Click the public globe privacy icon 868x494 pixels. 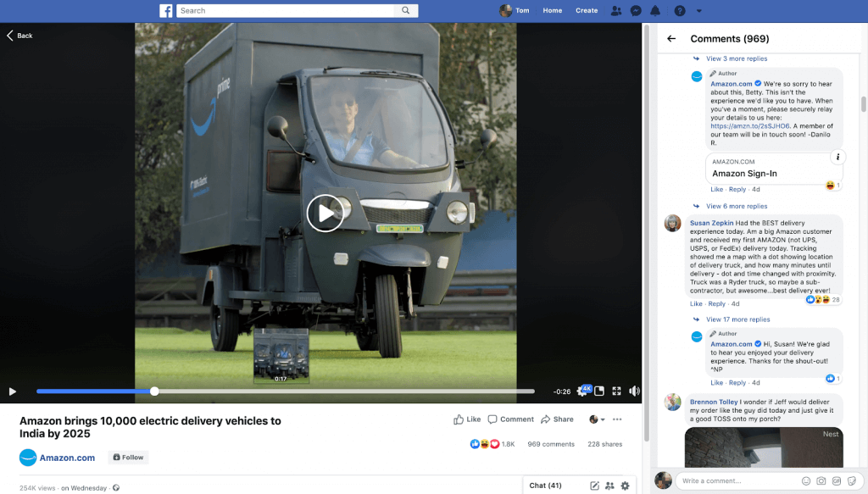[x=116, y=488]
